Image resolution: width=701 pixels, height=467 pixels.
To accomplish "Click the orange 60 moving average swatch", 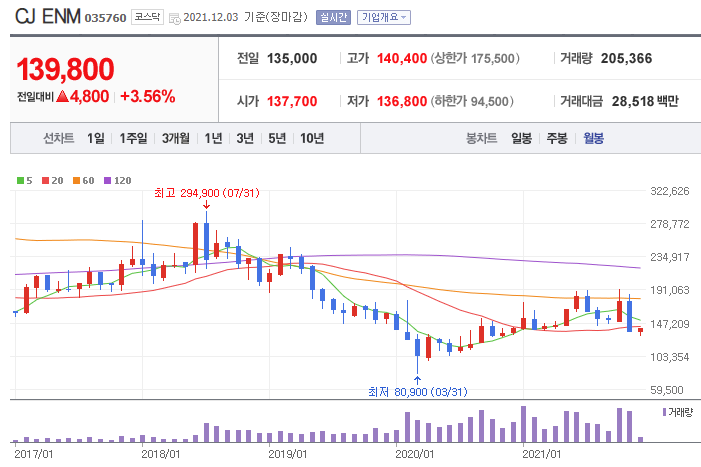I will pyautogui.click(x=76, y=181).
